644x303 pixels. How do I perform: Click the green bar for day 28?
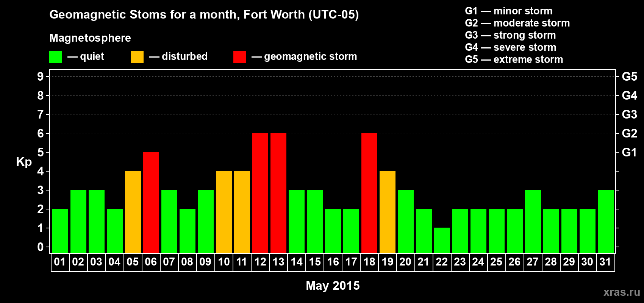[x=551, y=231]
